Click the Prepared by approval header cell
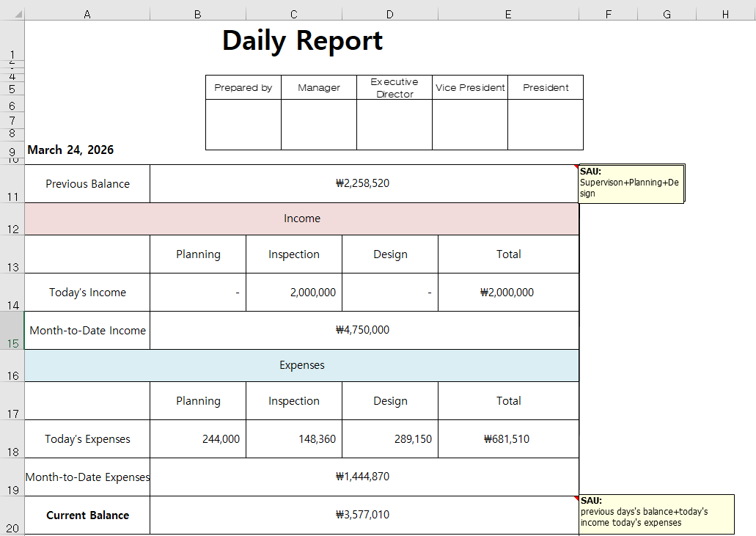The height and width of the screenshot is (536, 756). point(243,88)
